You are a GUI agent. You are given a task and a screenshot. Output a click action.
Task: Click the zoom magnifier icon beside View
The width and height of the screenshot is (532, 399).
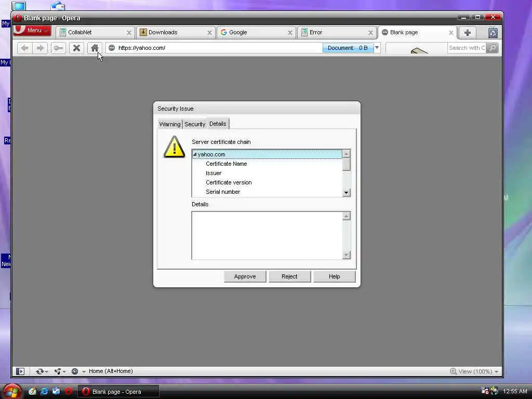tap(453, 371)
